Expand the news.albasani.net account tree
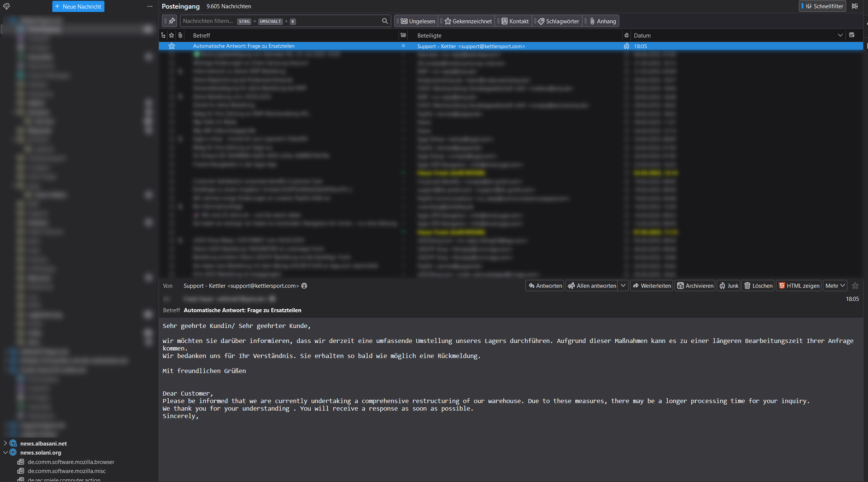This screenshot has height=482, width=868. (x=5, y=444)
